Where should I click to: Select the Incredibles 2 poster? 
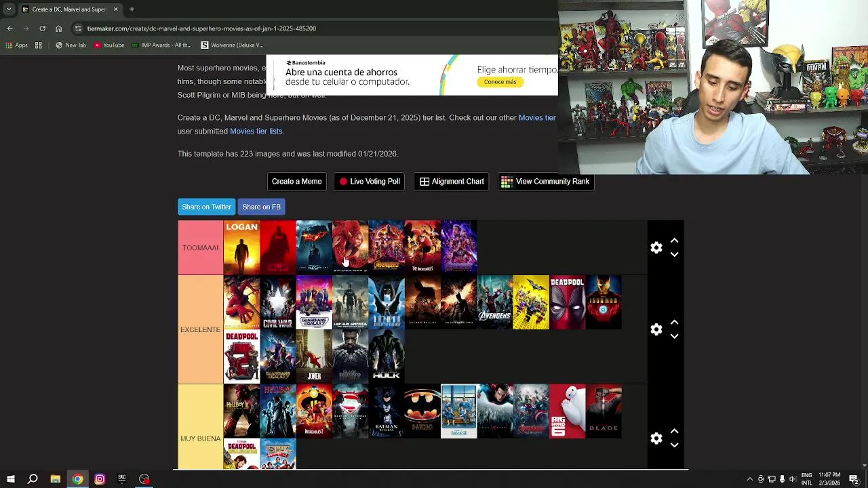(x=314, y=411)
